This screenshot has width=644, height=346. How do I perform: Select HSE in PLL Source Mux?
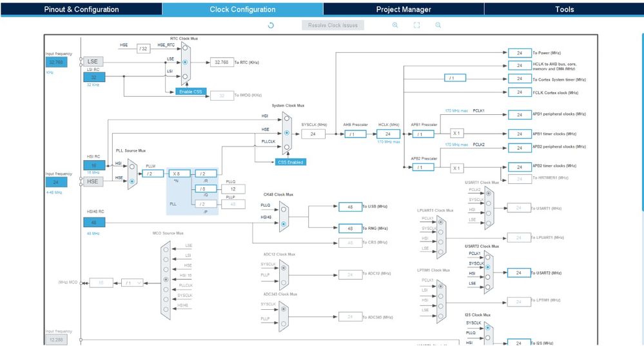coord(132,181)
